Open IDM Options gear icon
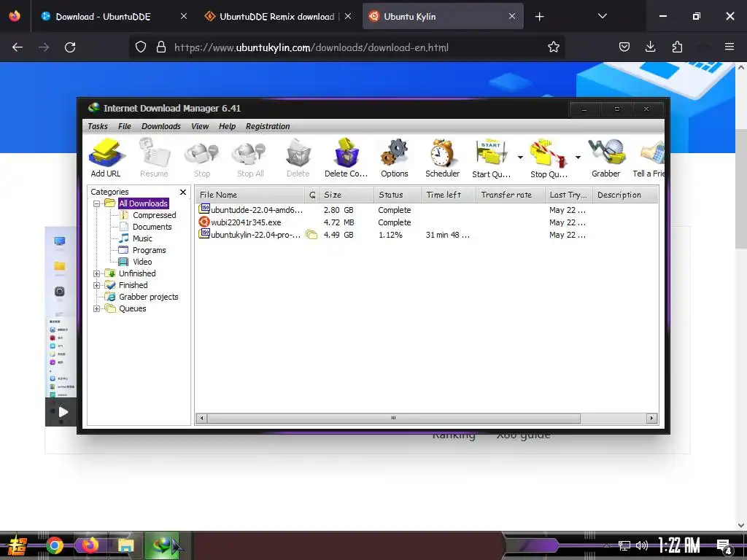Viewport: 747px width, 560px height. pos(395,157)
